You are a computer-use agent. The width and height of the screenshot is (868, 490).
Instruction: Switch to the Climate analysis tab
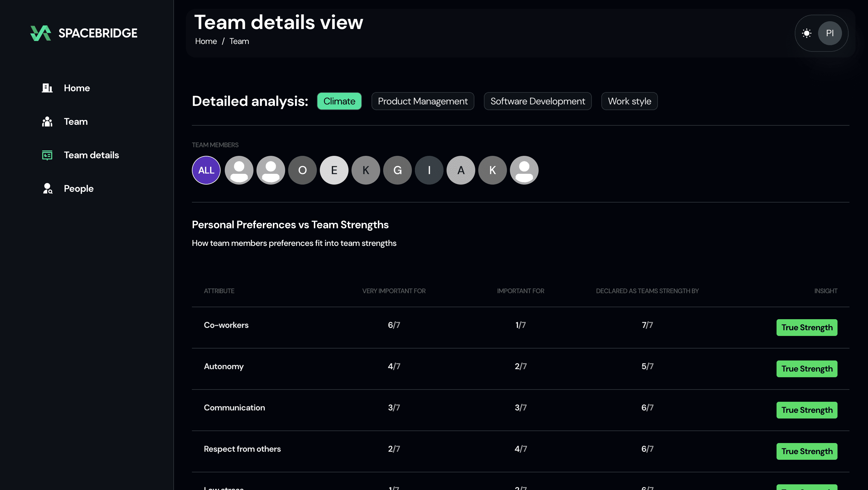pos(339,101)
